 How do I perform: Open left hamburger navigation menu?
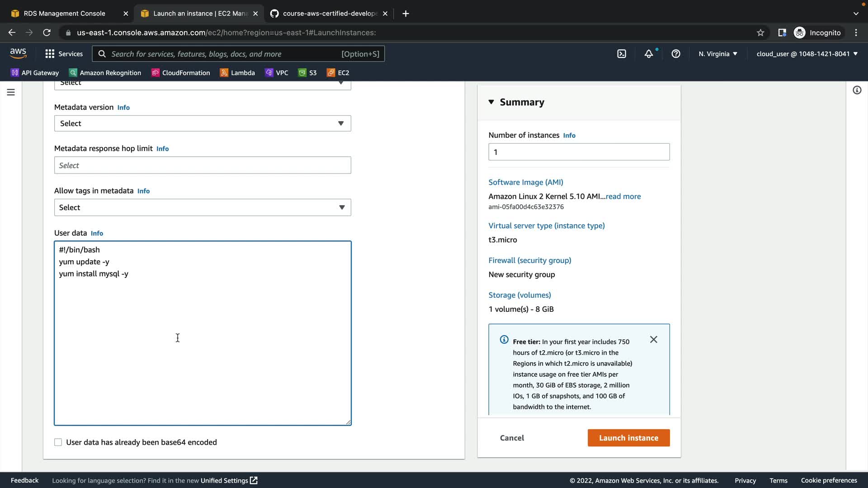[x=11, y=92]
